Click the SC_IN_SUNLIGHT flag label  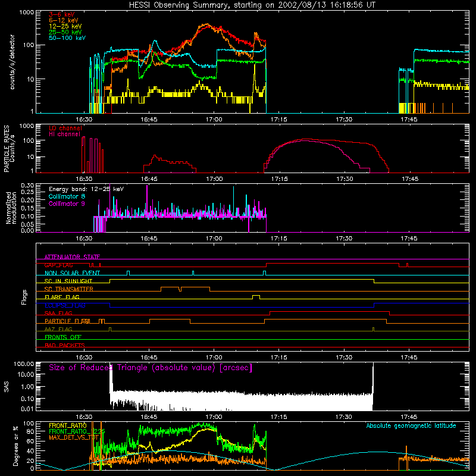coord(68,281)
